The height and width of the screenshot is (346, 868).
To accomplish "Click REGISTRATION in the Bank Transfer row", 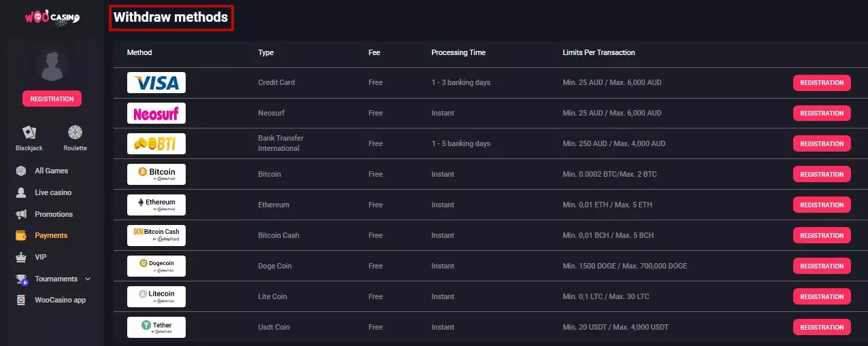I will pyautogui.click(x=822, y=143).
